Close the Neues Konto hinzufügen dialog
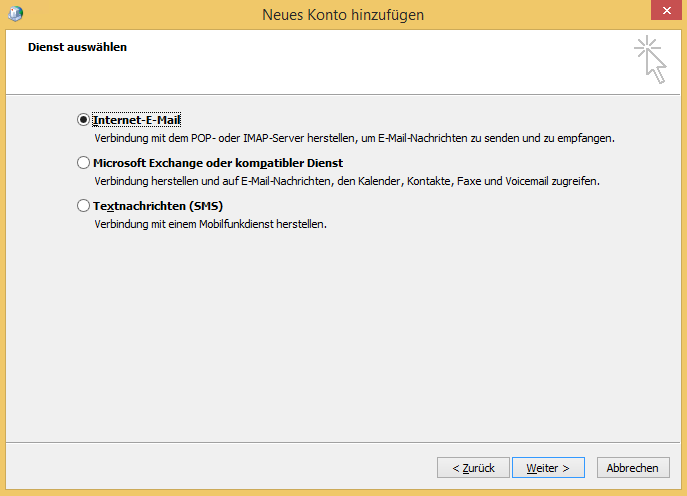Image resolution: width=687 pixels, height=496 pixels. coord(660,12)
